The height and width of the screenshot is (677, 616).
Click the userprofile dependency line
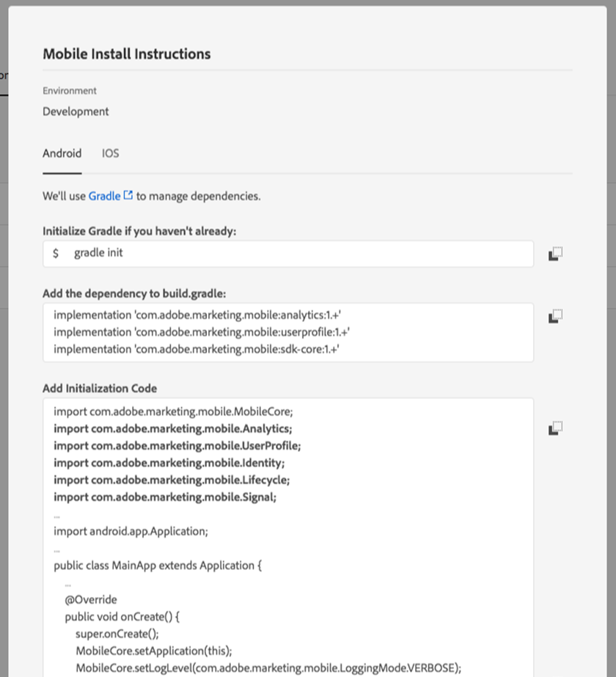(202, 332)
